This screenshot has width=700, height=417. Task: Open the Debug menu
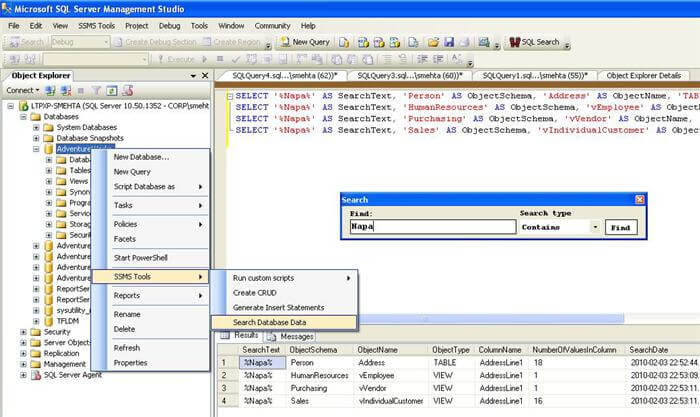[170, 26]
